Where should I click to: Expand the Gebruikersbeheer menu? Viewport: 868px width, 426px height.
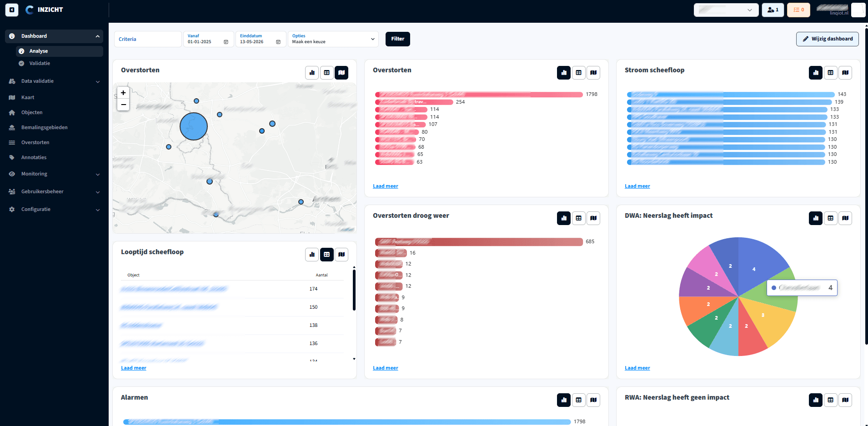pyautogui.click(x=54, y=192)
